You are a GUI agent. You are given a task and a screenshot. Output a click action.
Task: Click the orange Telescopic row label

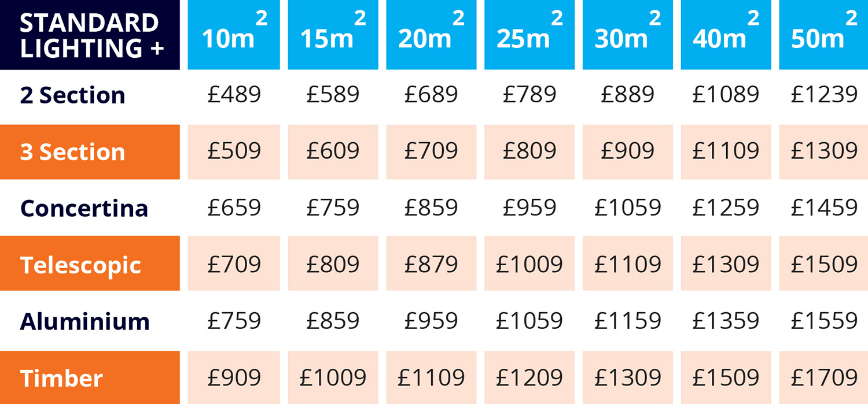90,265
